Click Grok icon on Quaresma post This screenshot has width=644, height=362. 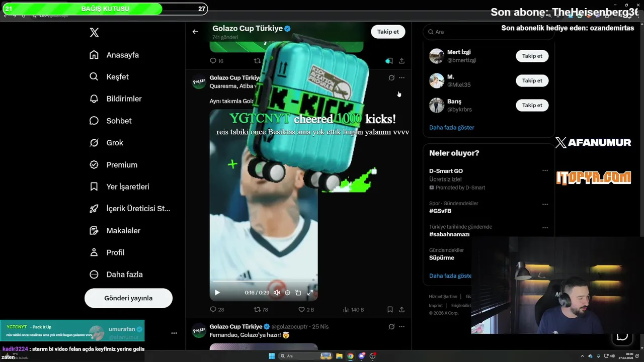(391, 78)
